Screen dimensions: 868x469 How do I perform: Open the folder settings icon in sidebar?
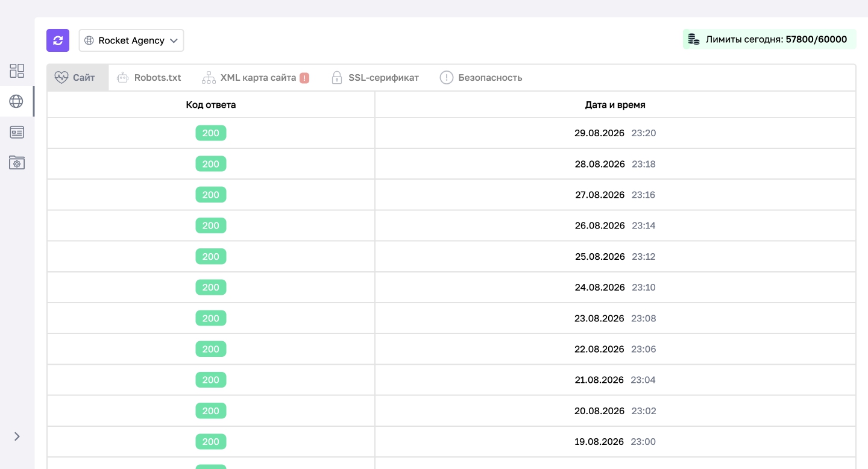(17, 162)
